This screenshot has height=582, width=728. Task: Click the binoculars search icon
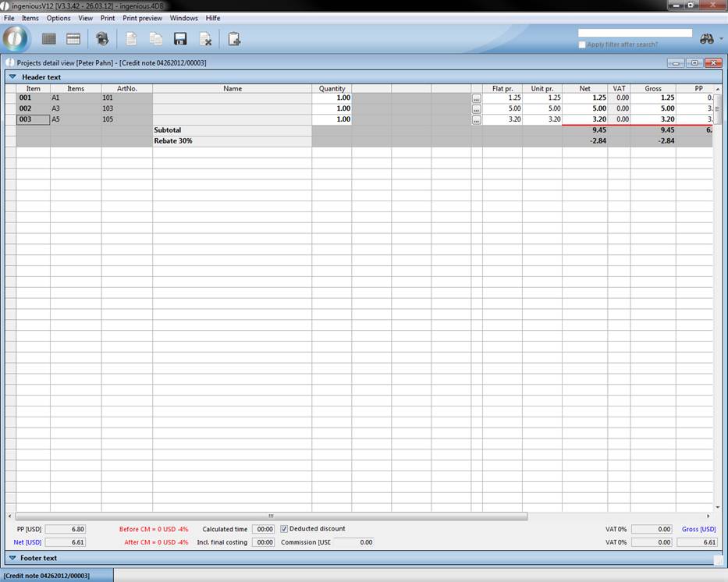(x=707, y=39)
